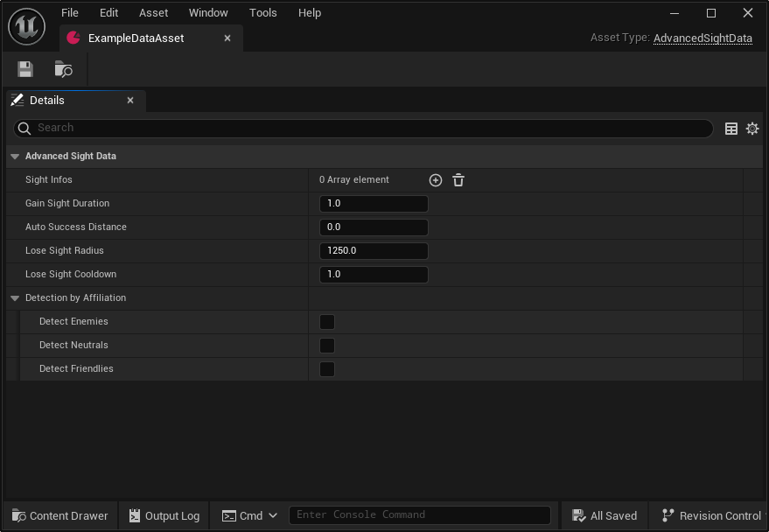Open the Output Log
This screenshot has width=769, height=532.
point(164,516)
